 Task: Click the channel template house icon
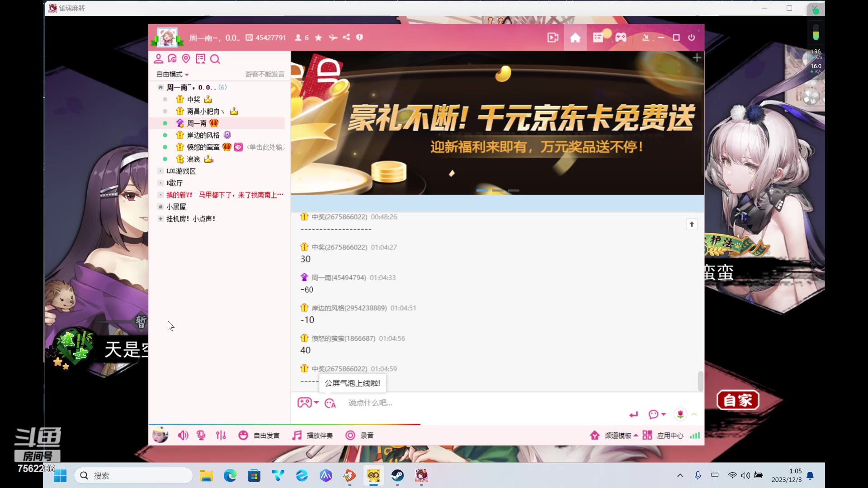click(594, 435)
